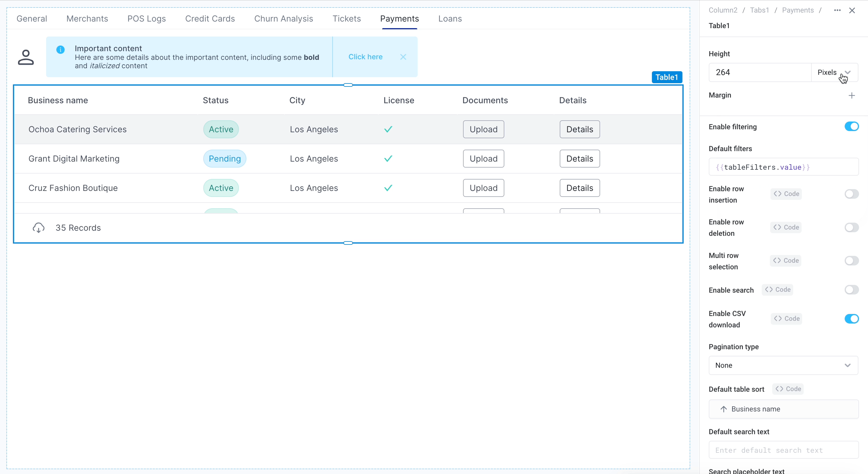Grab the table's bottom resize handle
The height and width of the screenshot is (474, 868).
click(x=348, y=243)
